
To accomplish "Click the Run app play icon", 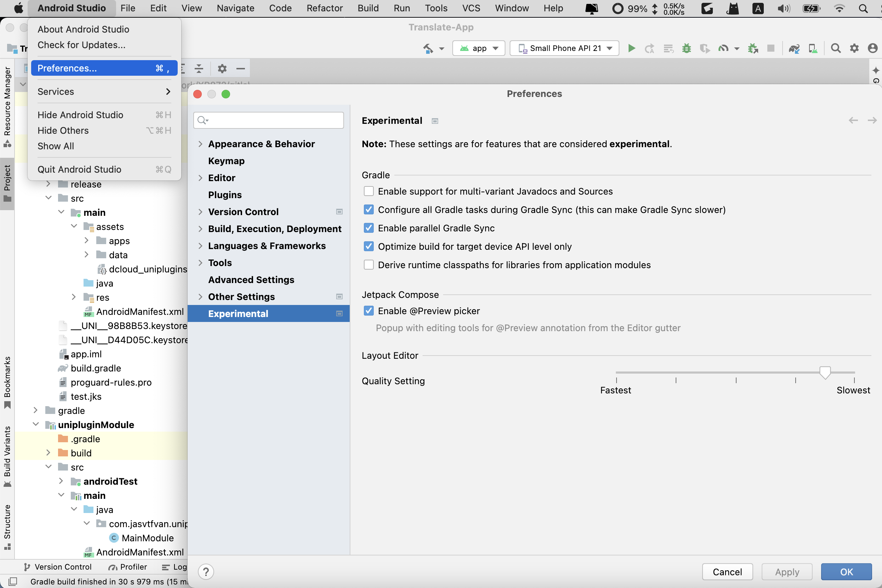I will click(631, 48).
